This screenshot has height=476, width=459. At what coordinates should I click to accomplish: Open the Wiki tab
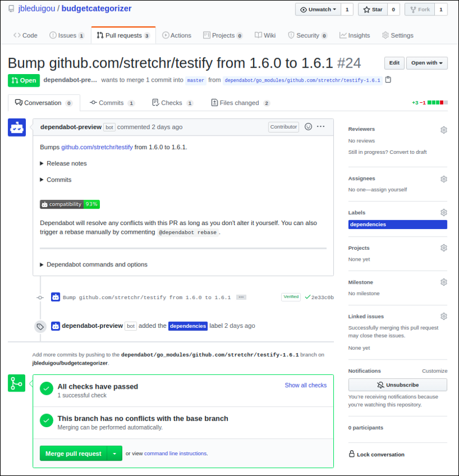point(265,36)
